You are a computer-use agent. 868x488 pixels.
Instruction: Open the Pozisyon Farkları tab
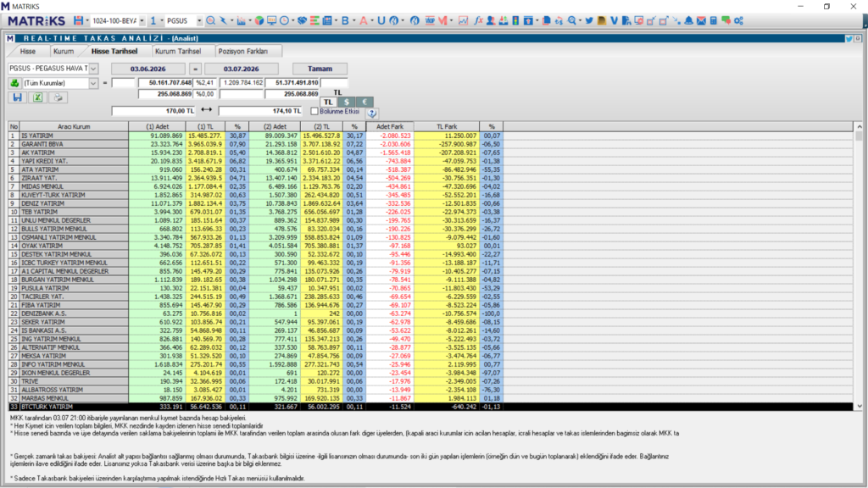[243, 51]
